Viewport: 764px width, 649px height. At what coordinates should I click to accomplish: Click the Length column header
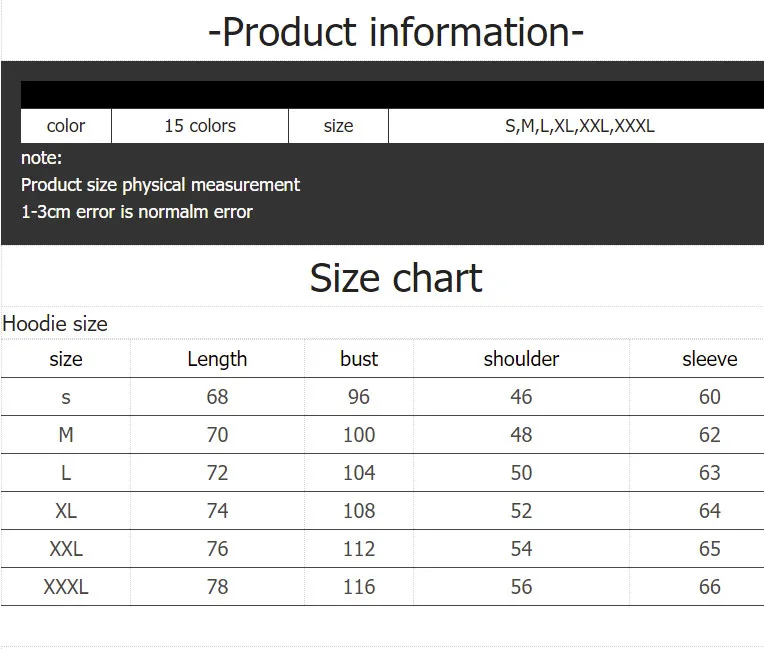point(217,359)
